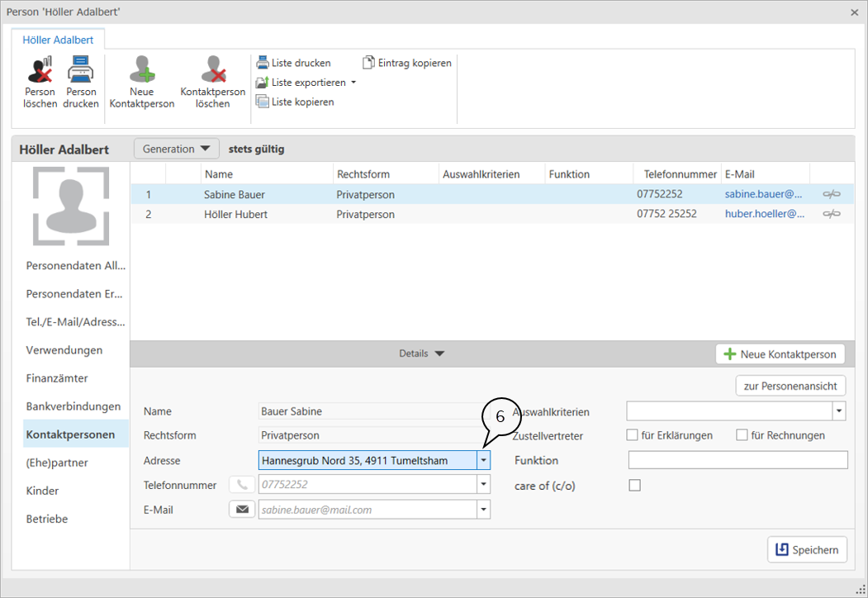Click the phone icon beside Telefonnummer

(x=242, y=485)
